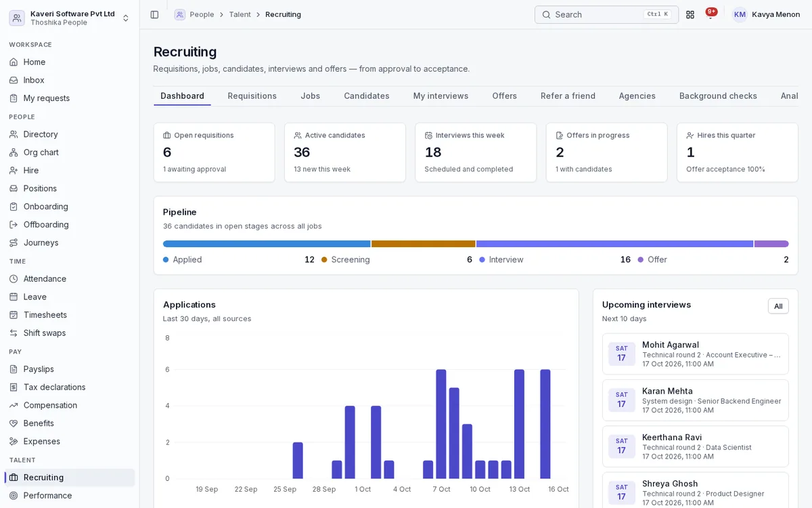The height and width of the screenshot is (508, 812).
Task: Select the Dashboard tab
Action: [x=183, y=96]
